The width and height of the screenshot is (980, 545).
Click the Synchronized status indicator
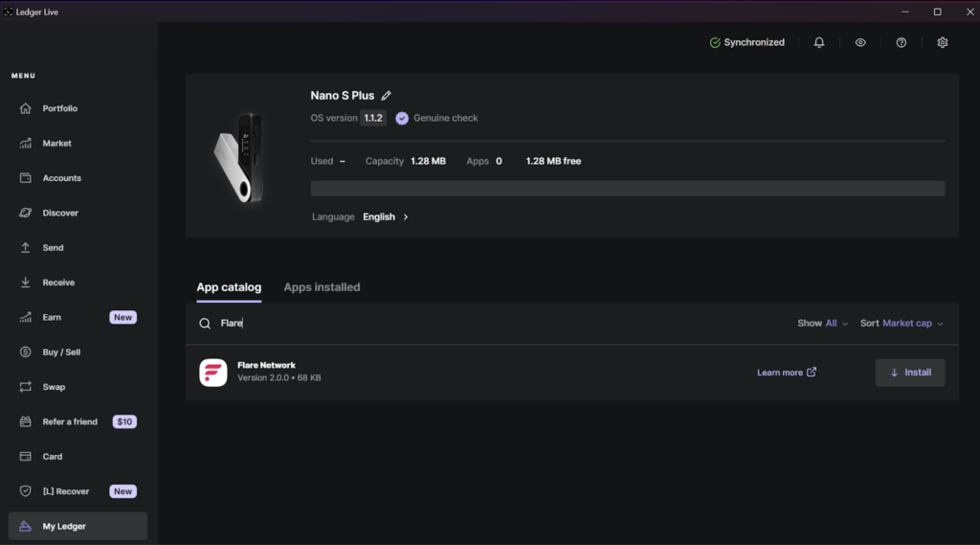coord(746,43)
